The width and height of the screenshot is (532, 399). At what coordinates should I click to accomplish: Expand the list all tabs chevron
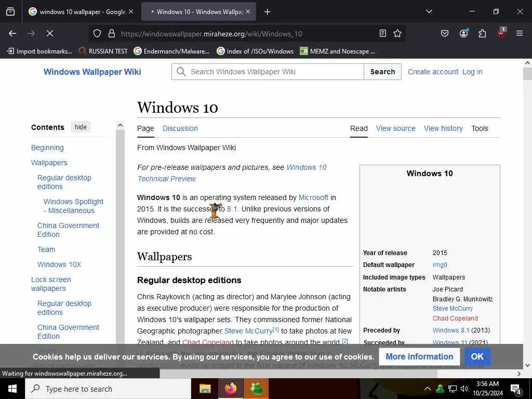(x=429, y=11)
